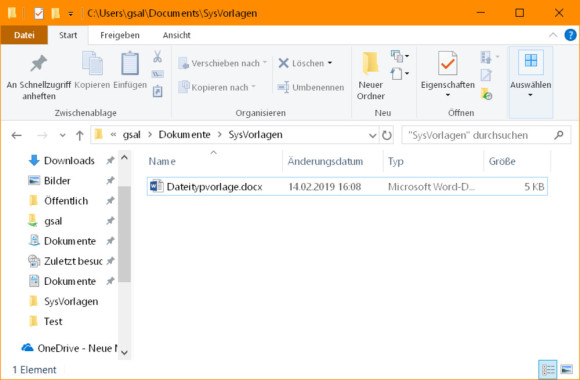Open recent locations dropdown arrow
The height and width of the screenshot is (380, 580).
click(x=63, y=135)
